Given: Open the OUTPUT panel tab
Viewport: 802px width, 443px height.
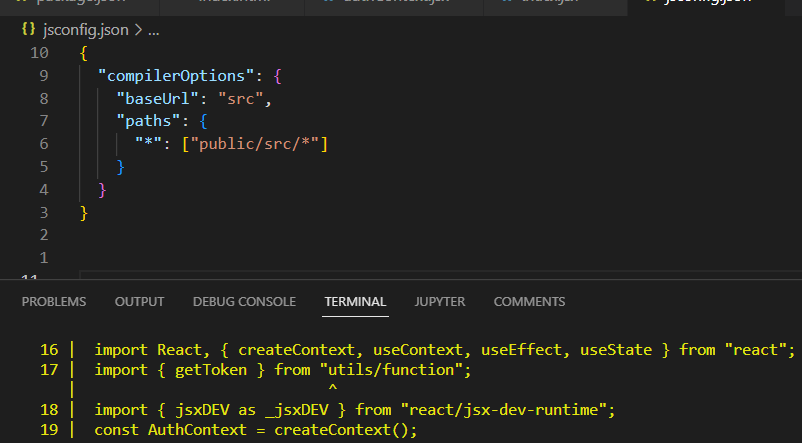Looking at the screenshot, I should [140, 301].
